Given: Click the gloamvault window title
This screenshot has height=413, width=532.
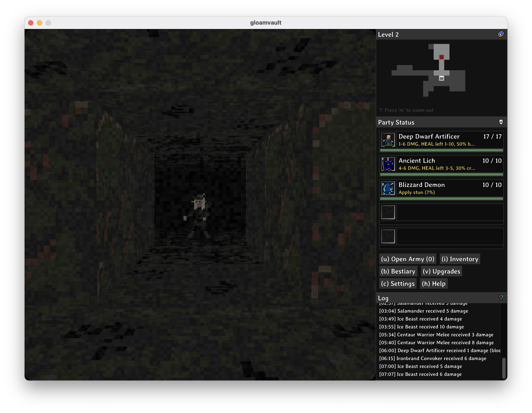Looking at the screenshot, I should 266,23.
